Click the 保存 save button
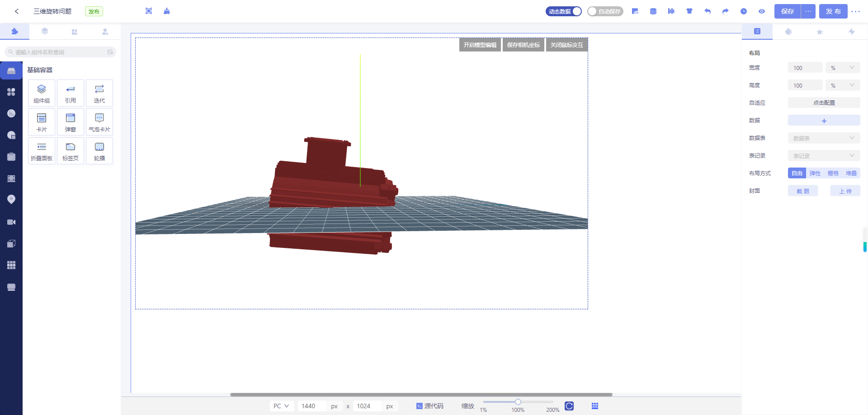 (788, 11)
